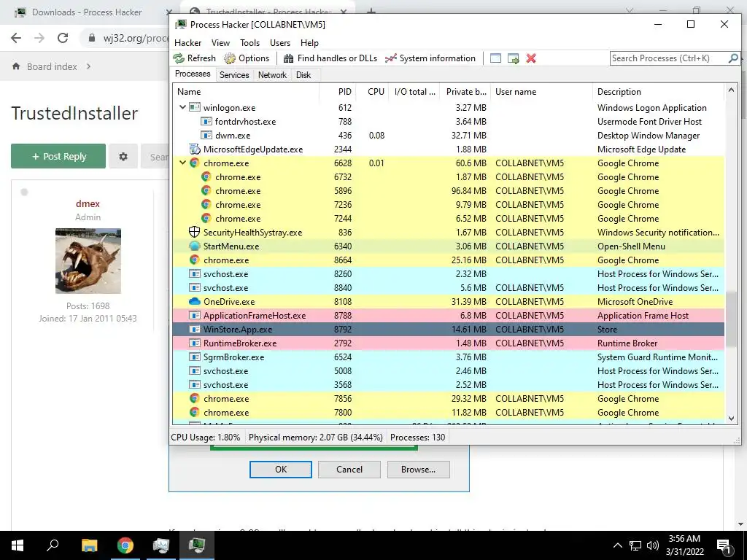Click the OneDrive.exe cloud icon

pyautogui.click(x=194, y=301)
